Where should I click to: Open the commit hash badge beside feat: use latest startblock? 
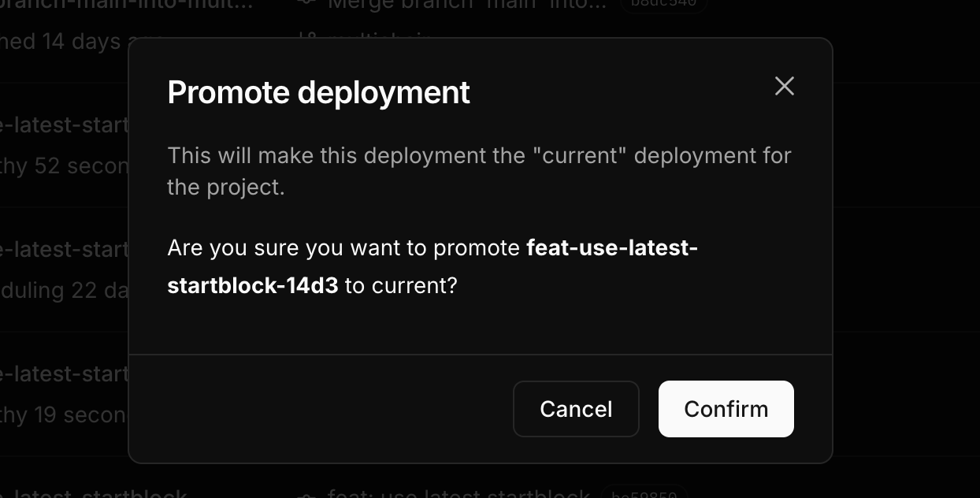coord(644,493)
